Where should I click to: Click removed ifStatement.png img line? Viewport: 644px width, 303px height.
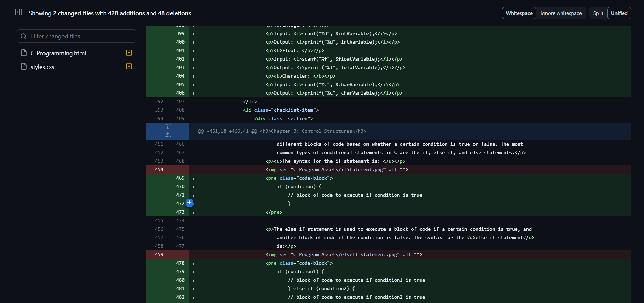[x=337, y=169]
